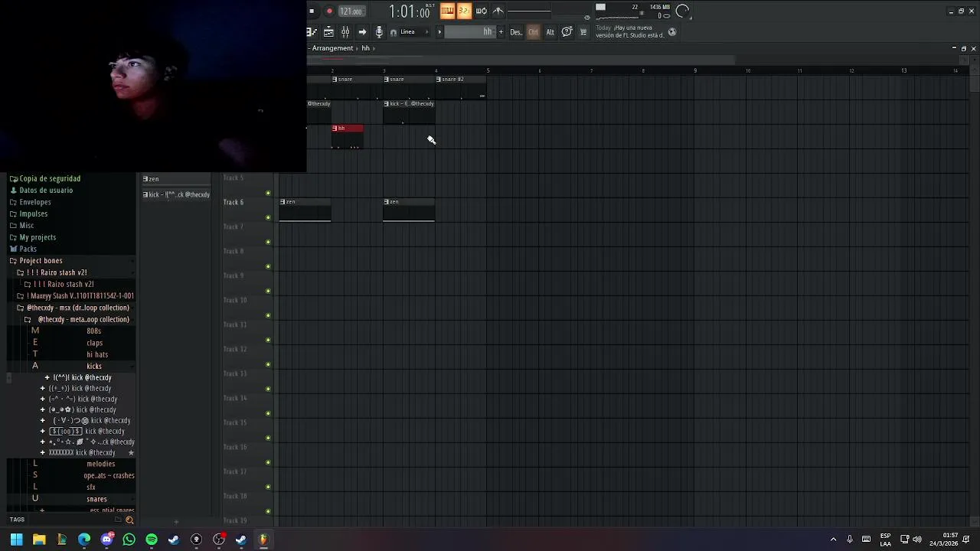Read the FL Studio new version news

point(629,31)
